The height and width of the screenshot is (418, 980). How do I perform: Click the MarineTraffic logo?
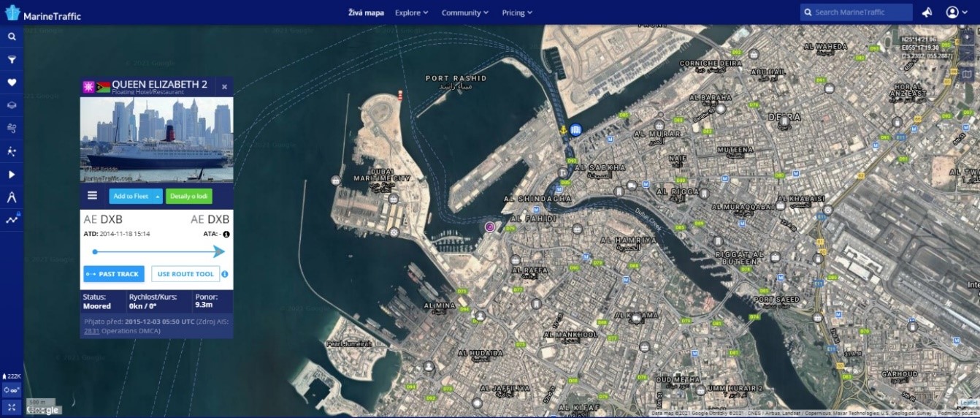[x=42, y=13]
